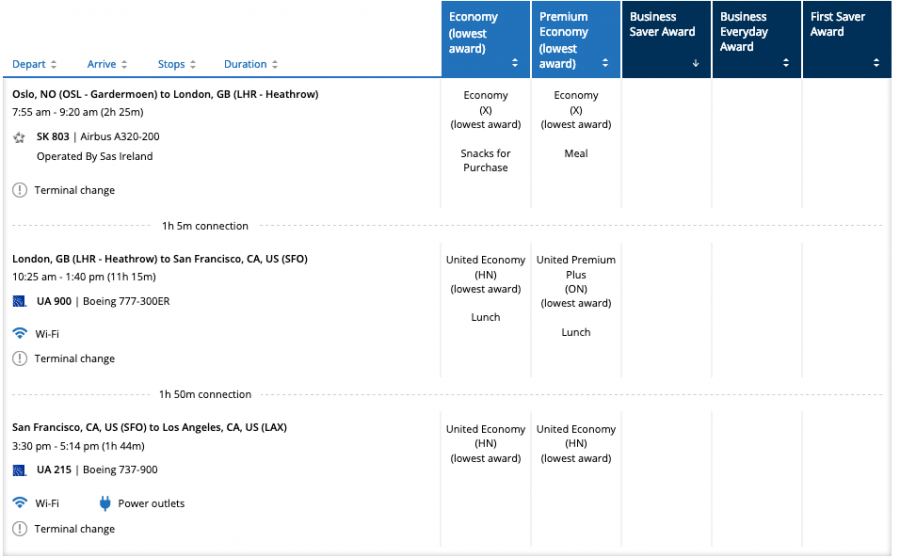Click the United logo next to UA 900
The image size is (900, 557).
tap(19, 301)
